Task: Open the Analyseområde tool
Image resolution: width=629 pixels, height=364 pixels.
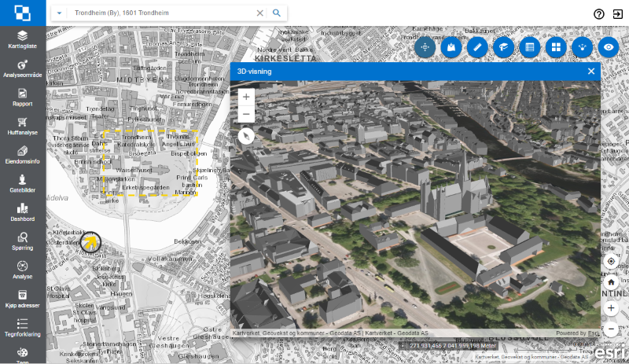Action: [23, 68]
